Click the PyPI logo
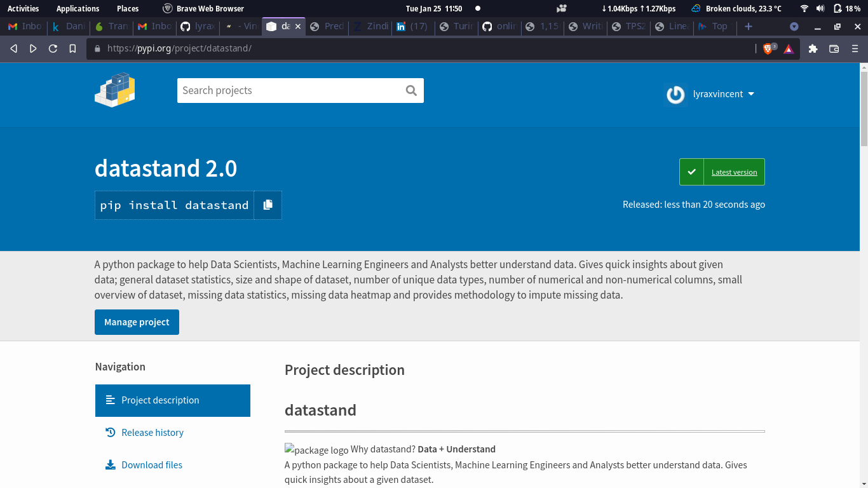 [x=115, y=90]
